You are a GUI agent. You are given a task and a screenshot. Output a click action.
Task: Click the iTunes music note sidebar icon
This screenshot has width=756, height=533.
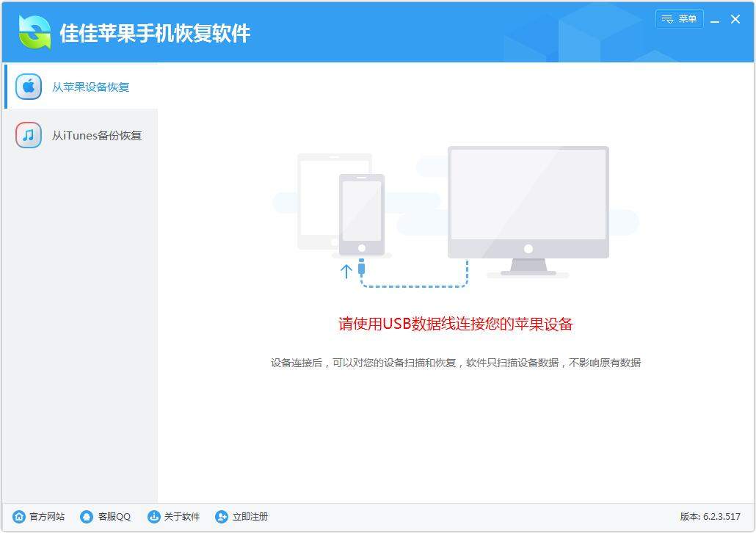click(x=27, y=135)
